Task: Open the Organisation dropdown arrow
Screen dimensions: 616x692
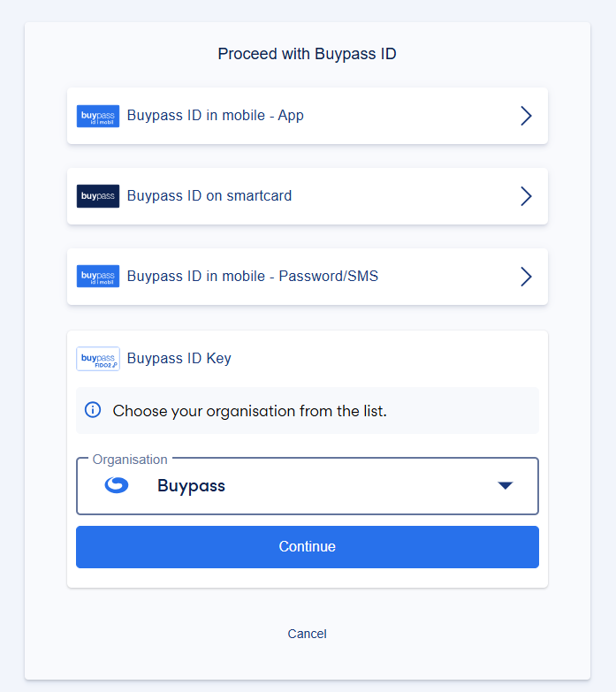Action: [x=506, y=485]
